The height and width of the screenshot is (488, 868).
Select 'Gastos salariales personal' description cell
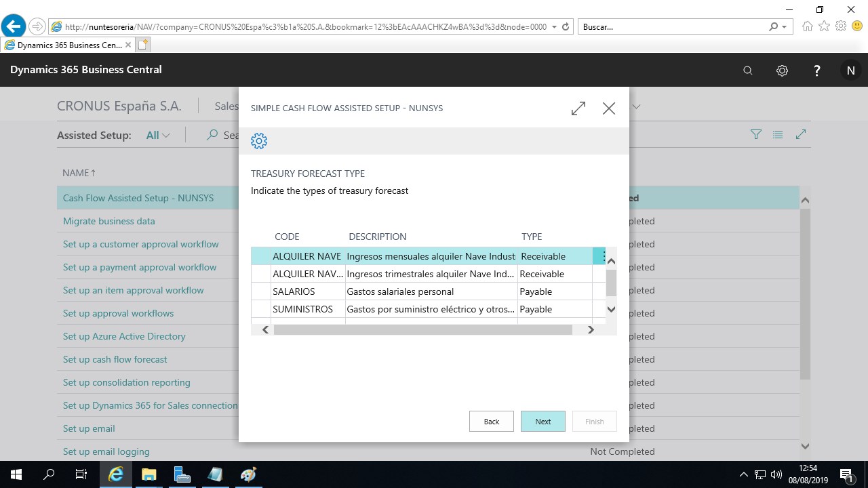click(x=431, y=291)
